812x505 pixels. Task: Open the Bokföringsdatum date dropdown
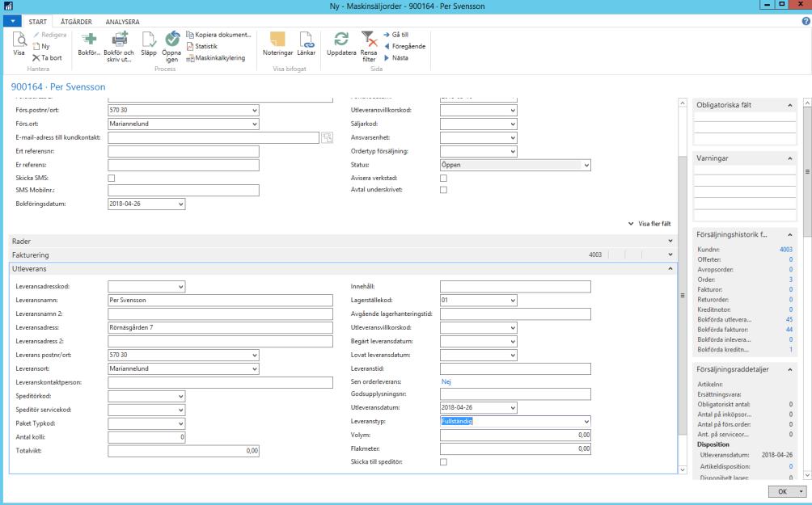pos(180,204)
